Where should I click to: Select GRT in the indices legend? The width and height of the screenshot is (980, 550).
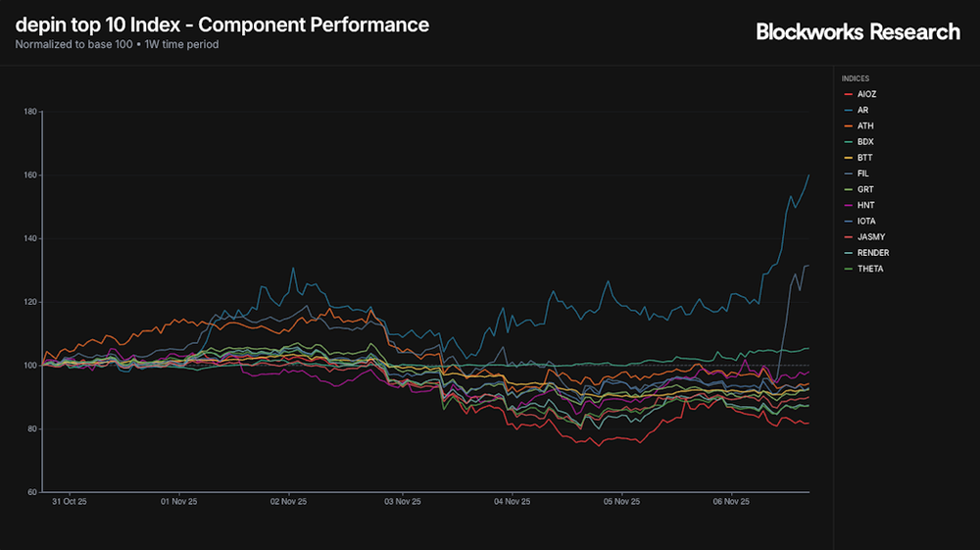pyautogui.click(x=863, y=189)
